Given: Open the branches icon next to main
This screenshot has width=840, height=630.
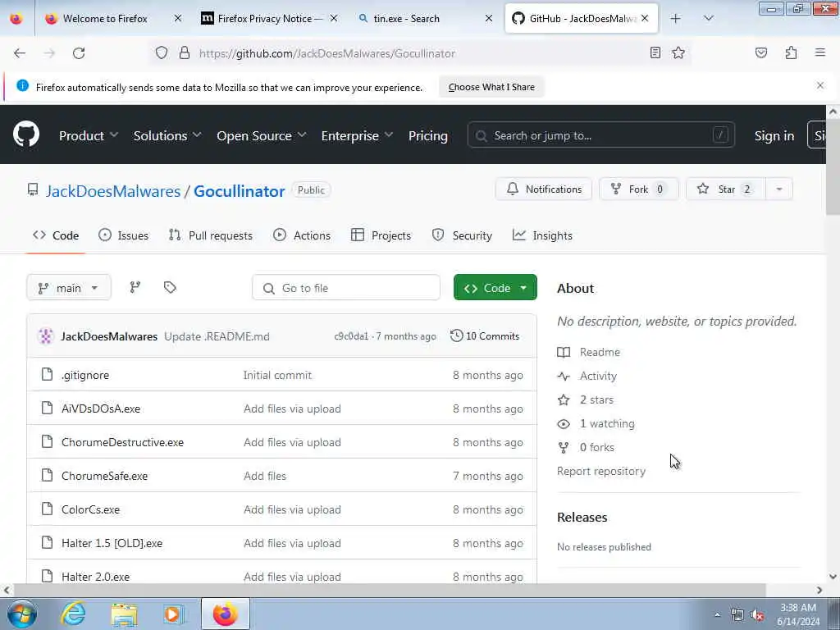Looking at the screenshot, I should [x=135, y=288].
